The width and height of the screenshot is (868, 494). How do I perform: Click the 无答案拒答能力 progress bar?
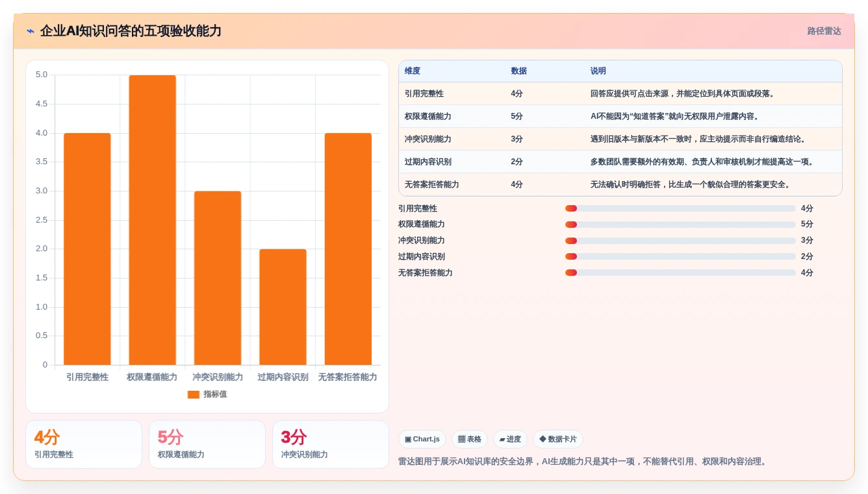[680, 273]
